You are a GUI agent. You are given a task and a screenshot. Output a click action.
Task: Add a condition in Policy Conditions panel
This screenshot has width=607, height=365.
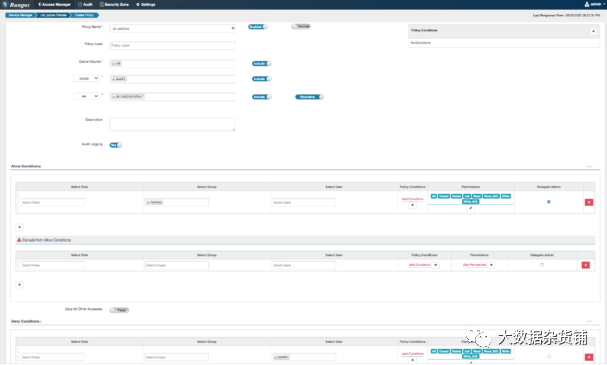pos(593,31)
